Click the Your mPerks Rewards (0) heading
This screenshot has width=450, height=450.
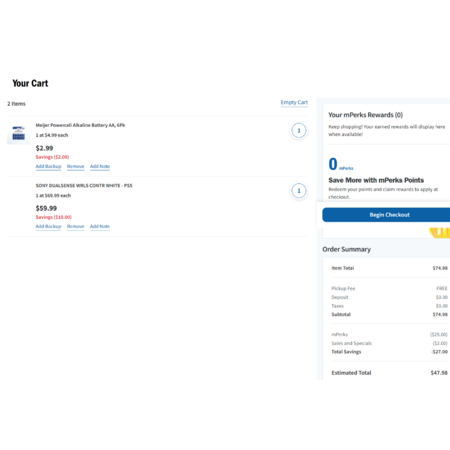(366, 115)
